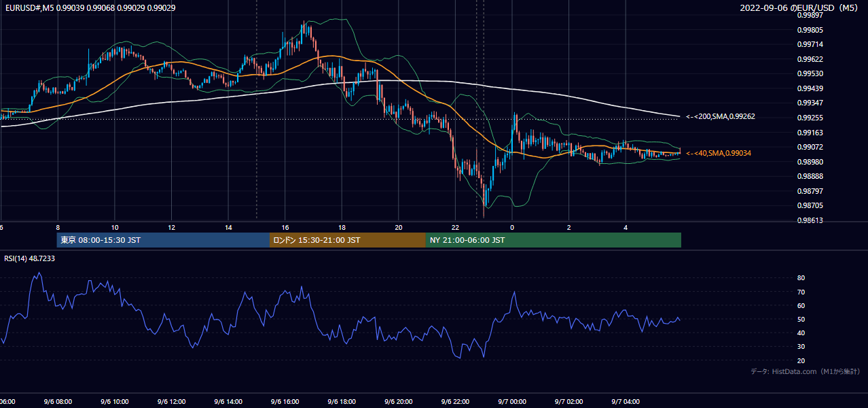Click RSI scale value 40
This screenshot has width=868, height=408.
[801, 333]
